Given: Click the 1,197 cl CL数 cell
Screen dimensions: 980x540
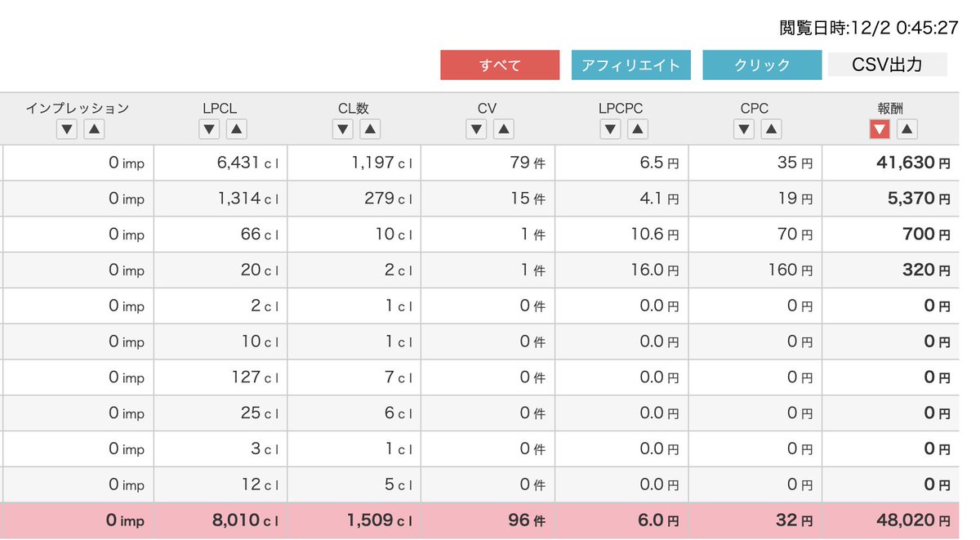Looking at the screenshot, I should pos(354,163).
